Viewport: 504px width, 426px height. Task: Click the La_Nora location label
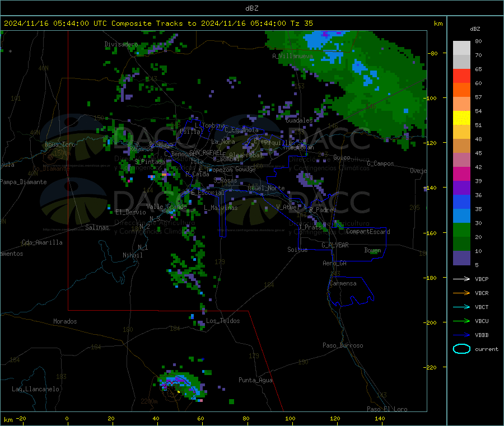(x=223, y=142)
